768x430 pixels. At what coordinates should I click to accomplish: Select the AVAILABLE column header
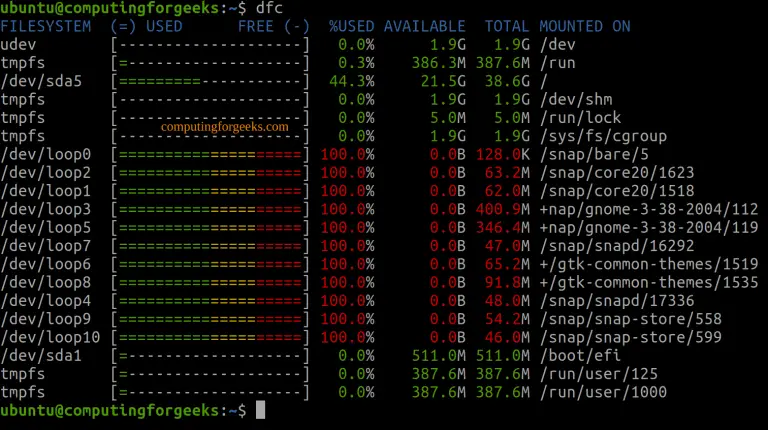click(424, 26)
